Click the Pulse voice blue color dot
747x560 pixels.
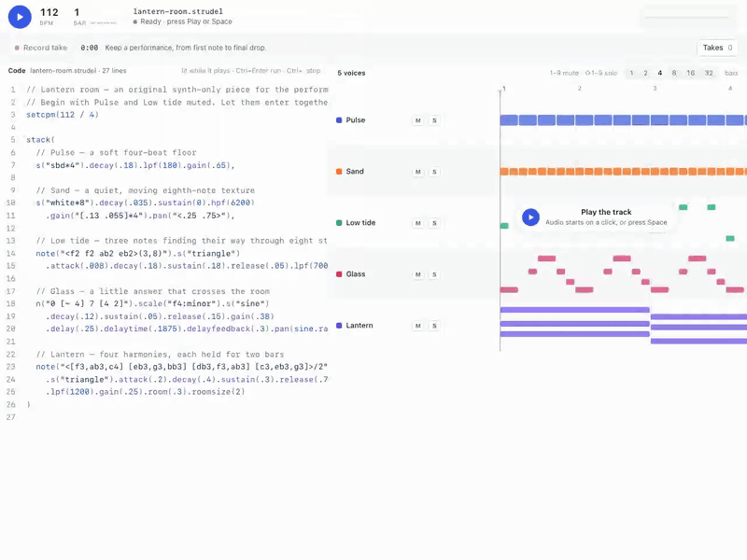[x=339, y=120]
